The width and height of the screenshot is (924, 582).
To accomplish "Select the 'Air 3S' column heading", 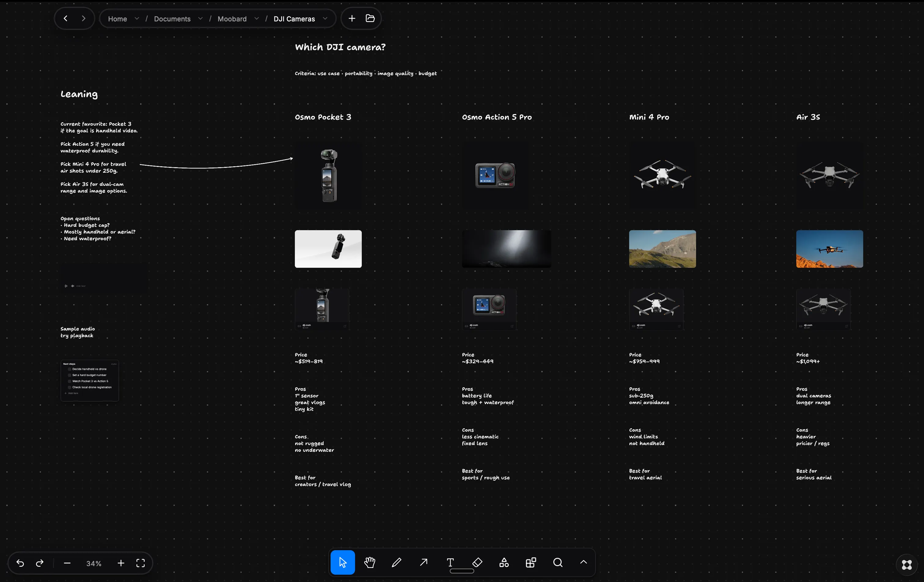I will [808, 117].
